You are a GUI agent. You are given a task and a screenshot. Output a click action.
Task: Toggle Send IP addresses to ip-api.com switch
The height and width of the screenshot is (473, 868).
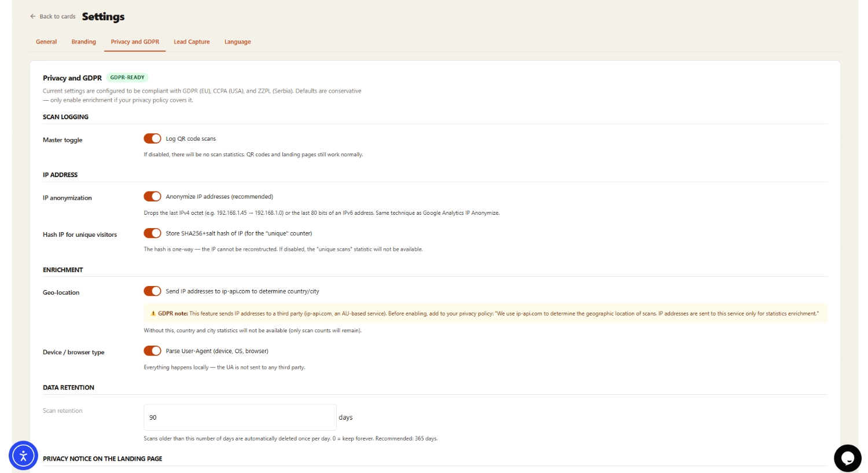pos(153,291)
